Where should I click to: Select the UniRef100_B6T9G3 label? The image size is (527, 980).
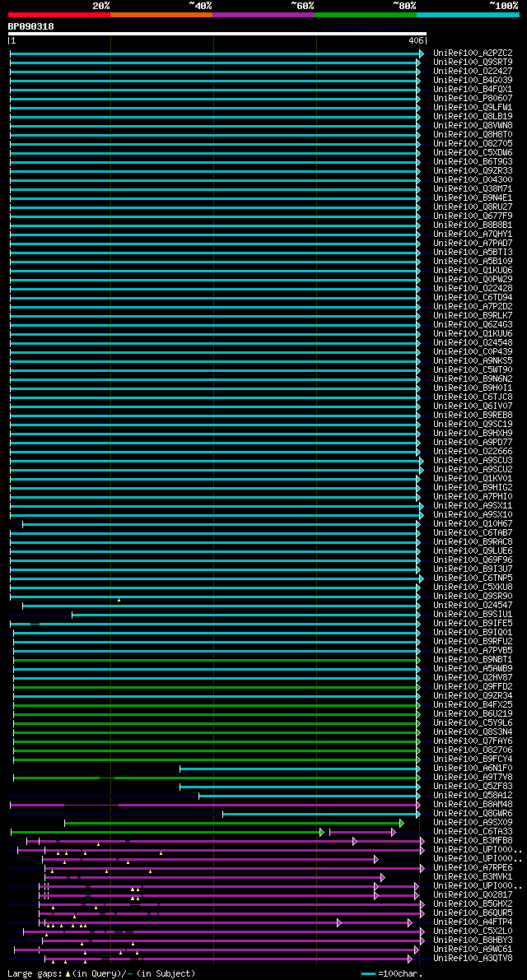point(473,162)
